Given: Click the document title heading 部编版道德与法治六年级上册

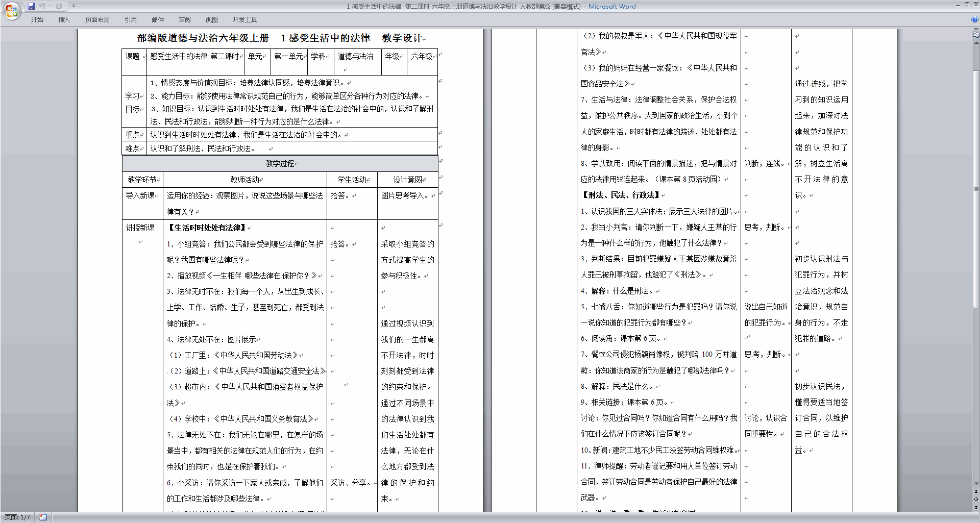Looking at the screenshot, I should pos(203,38).
